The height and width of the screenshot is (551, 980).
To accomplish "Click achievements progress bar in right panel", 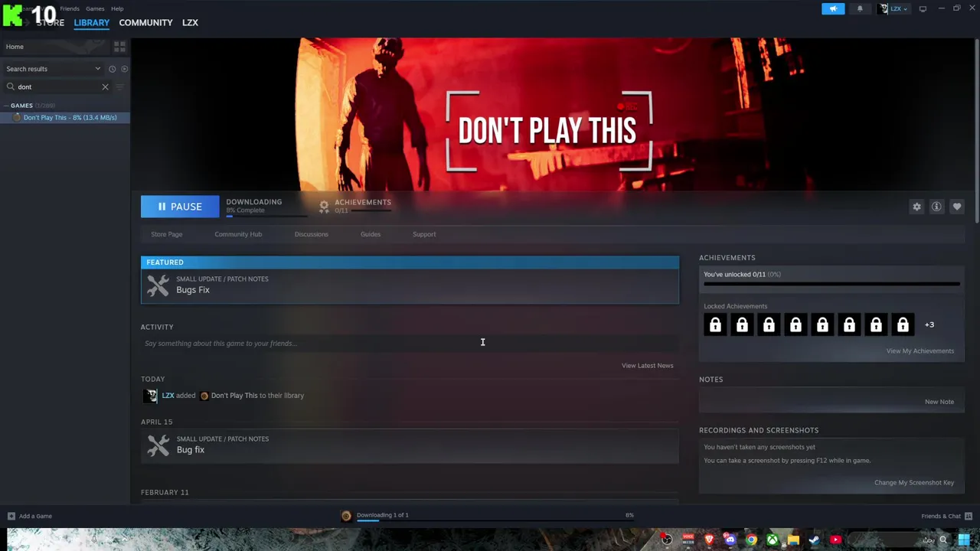I will 831,284.
